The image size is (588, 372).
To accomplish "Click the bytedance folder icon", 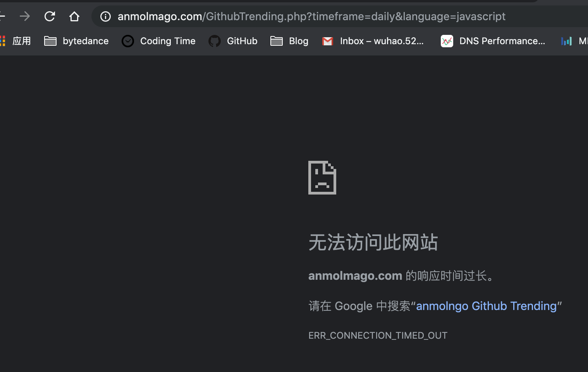I will 50,41.
